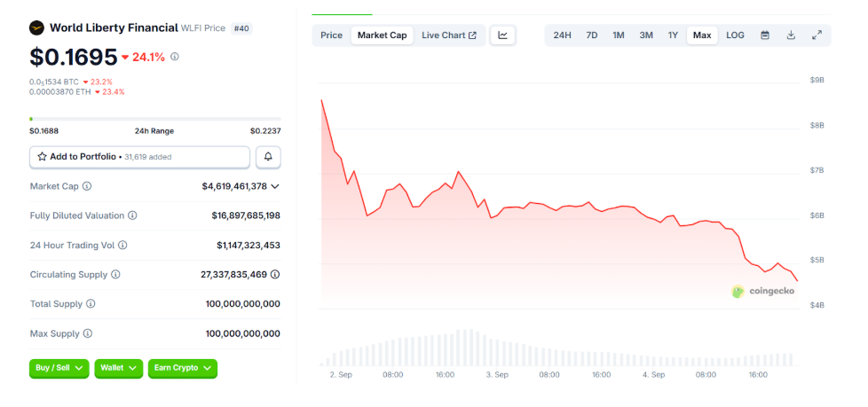Image resolution: width=868 pixels, height=407 pixels.
Task: Click the 23.2% BTC change value
Action: tap(101, 82)
